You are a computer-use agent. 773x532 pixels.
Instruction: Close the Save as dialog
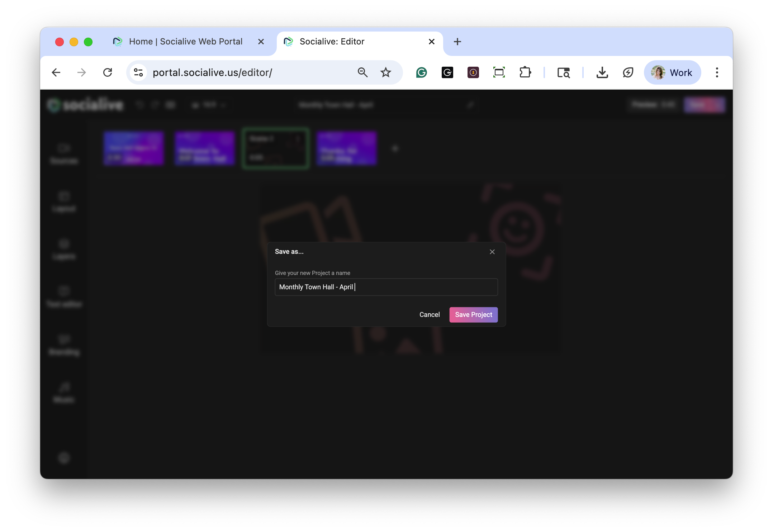click(x=492, y=252)
